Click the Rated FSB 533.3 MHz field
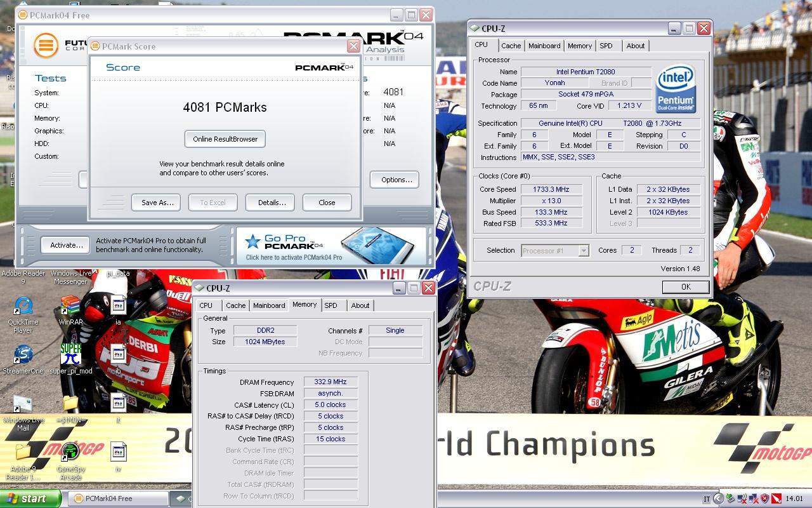This screenshot has height=508, width=812. [x=551, y=223]
